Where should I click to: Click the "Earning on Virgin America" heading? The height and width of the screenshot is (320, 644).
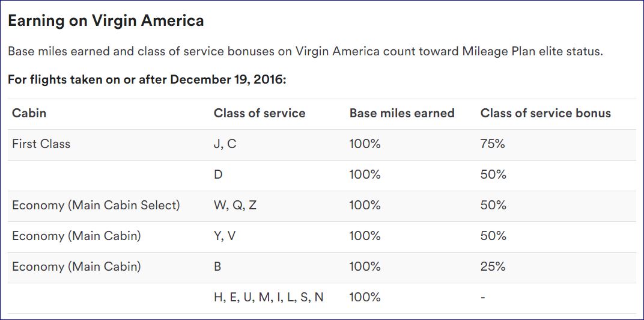106,21
